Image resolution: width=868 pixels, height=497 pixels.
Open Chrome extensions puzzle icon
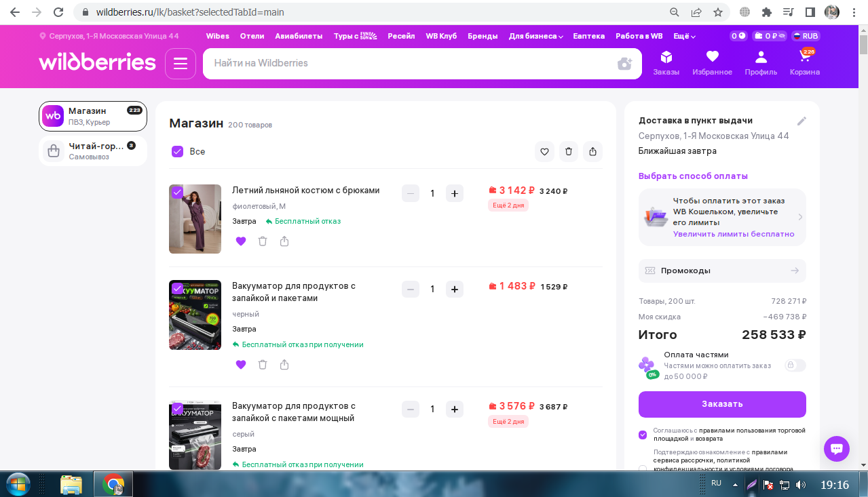767,12
